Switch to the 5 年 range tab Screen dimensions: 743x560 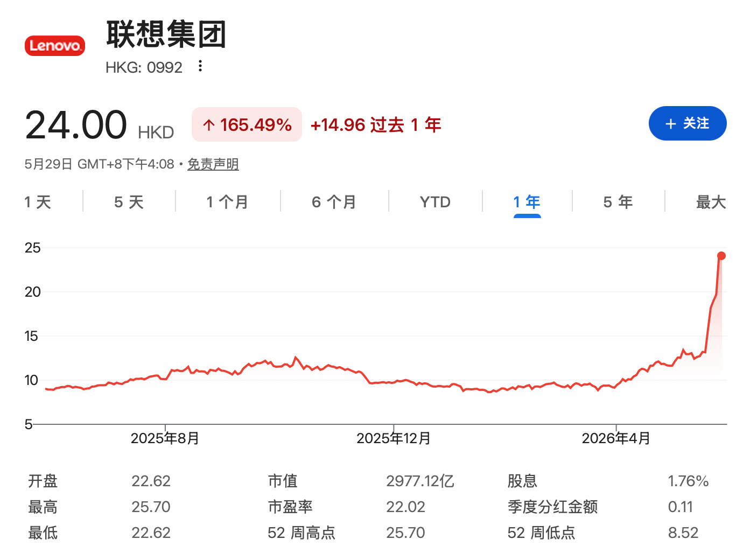pos(618,202)
